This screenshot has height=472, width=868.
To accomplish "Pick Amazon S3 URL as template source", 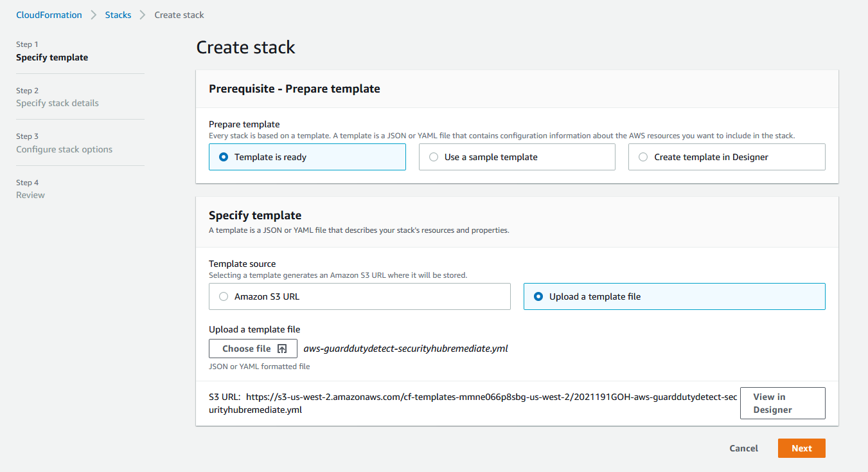I will click(x=360, y=296).
